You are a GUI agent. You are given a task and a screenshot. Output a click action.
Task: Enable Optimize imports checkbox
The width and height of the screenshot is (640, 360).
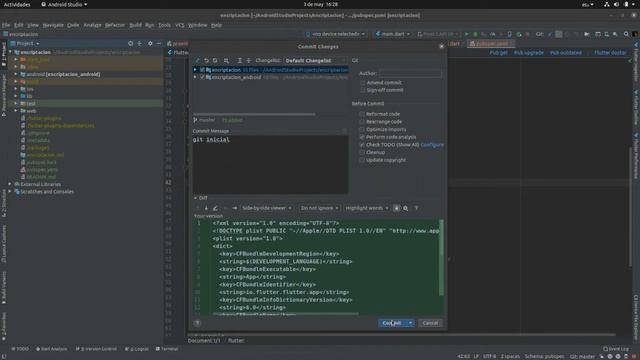click(362, 129)
